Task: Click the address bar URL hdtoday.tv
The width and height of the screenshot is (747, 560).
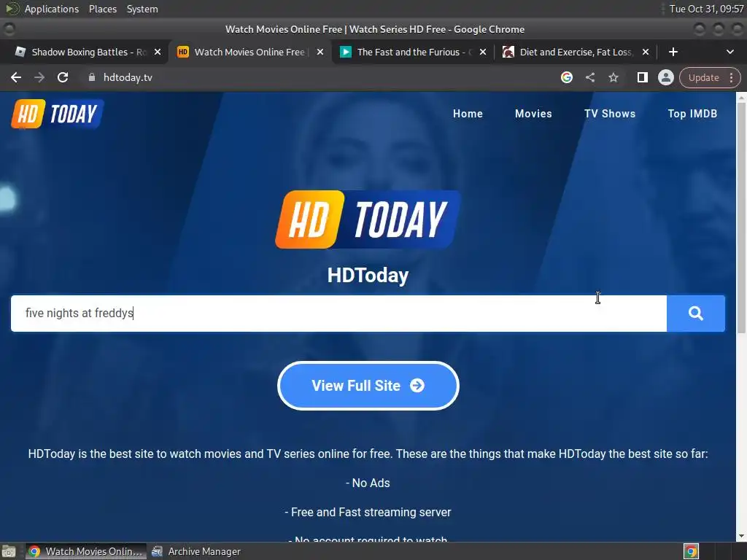Action: coord(128,77)
